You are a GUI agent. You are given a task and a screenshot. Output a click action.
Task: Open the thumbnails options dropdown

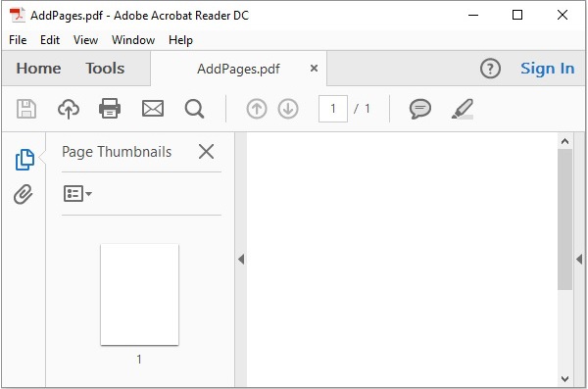point(77,194)
